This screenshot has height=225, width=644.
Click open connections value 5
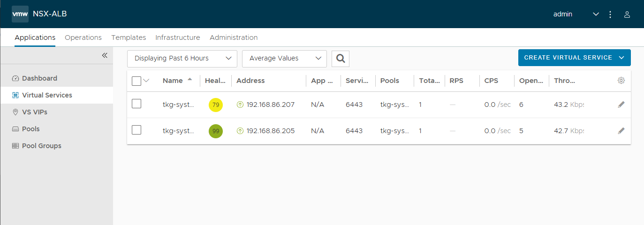point(522,131)
